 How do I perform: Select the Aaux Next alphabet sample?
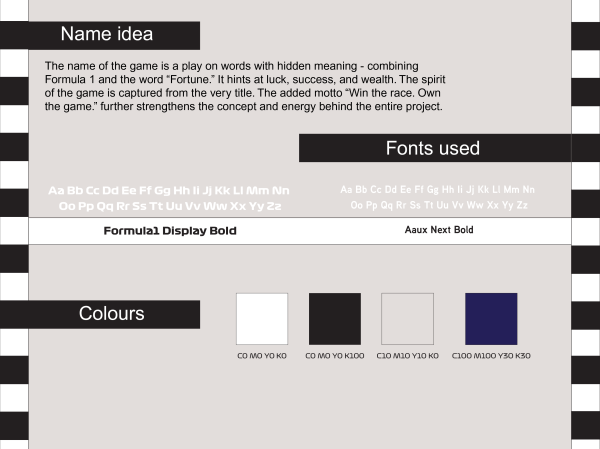pyautogui.click(x=438, y=196)
